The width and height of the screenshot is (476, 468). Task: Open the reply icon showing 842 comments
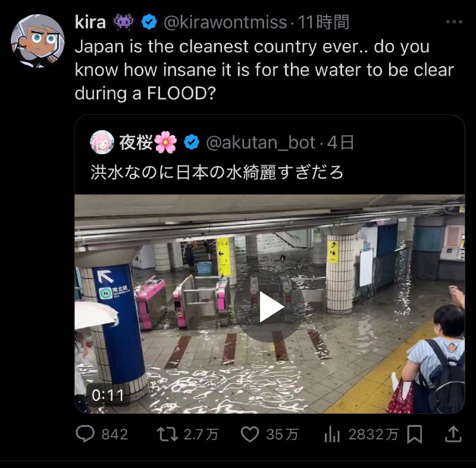pyautogui.click(x=85, y=433)
